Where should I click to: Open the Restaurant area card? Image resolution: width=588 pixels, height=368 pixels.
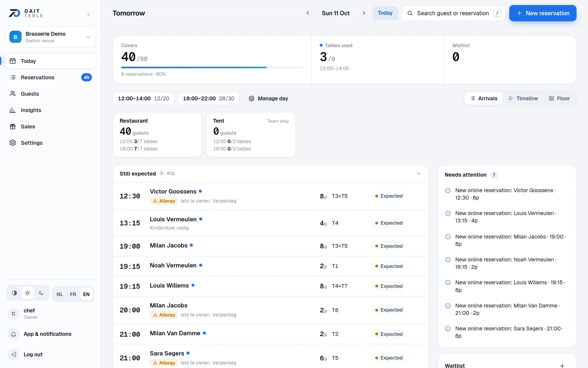click(x=157, y=135)
